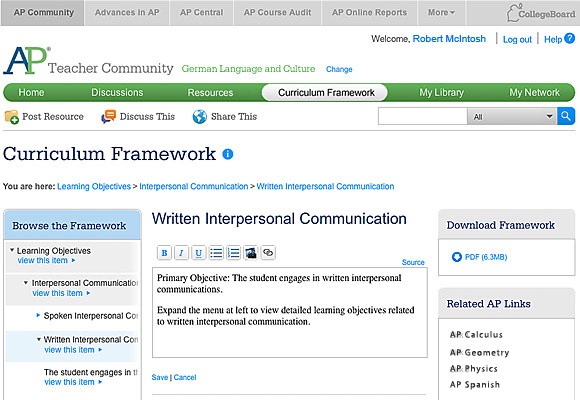The image size is (580, 400).
Task: Click the Help text link
Action: pyautogui.click(x=553, y=39)
